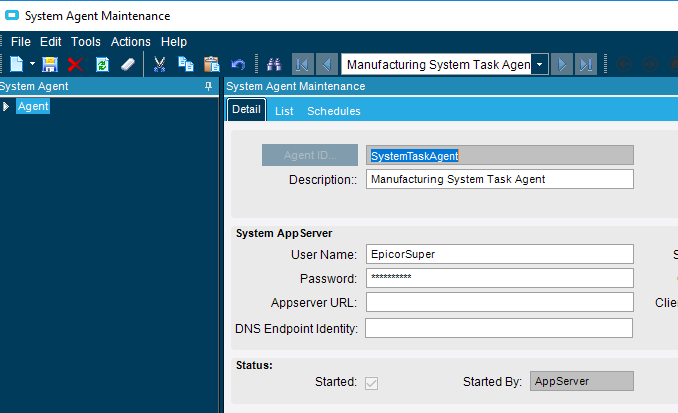Viewport: 678px width, 413px height.
Task: Click the Agent ID button
Action: pos(310,155)
